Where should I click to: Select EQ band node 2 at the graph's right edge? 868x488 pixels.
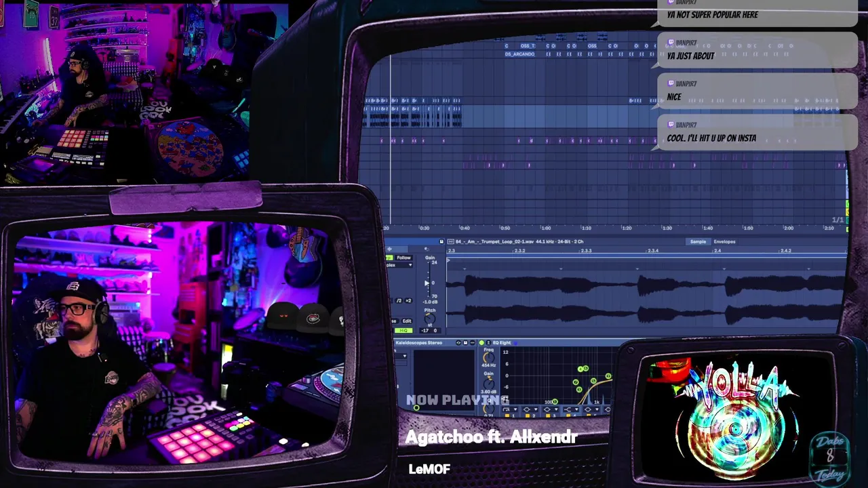point(608,376)
